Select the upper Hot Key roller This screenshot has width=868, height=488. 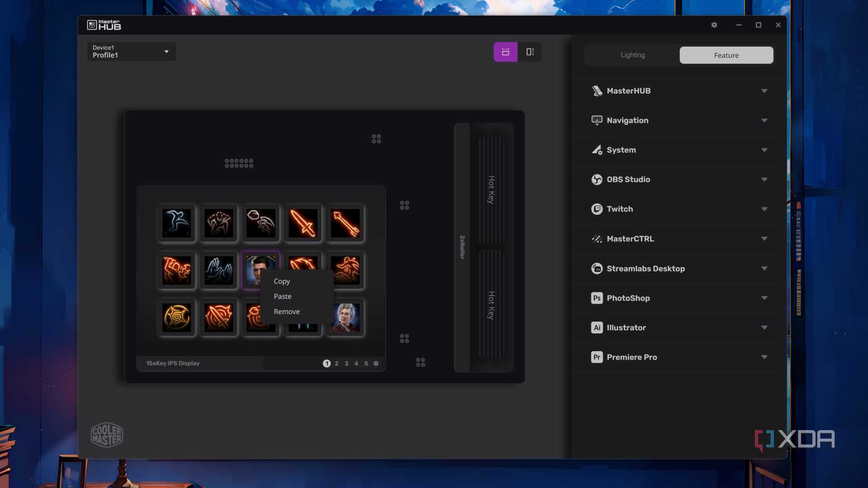click(x=491, y=190)
